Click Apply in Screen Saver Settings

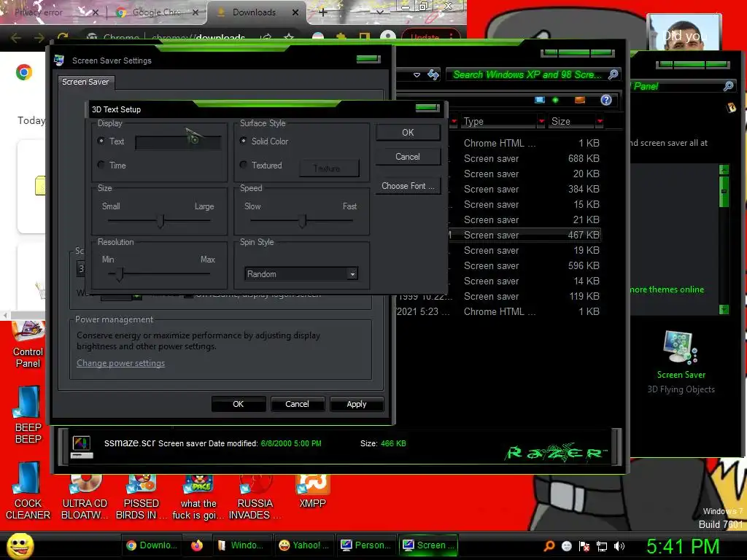[356, 404]
